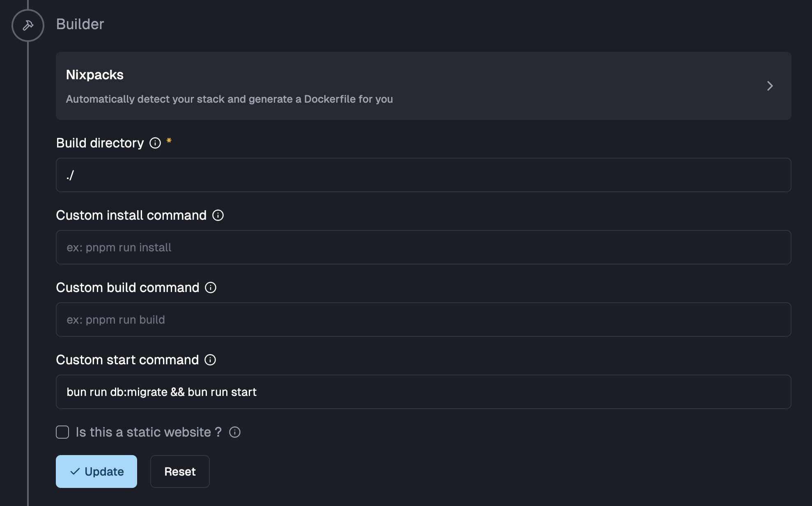Click the Update button

(96, 471)
